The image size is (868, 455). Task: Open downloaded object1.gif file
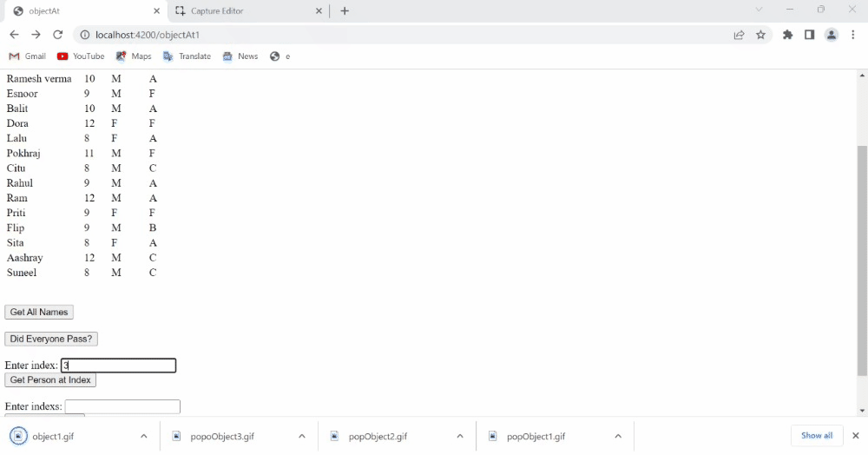[53, 436]
